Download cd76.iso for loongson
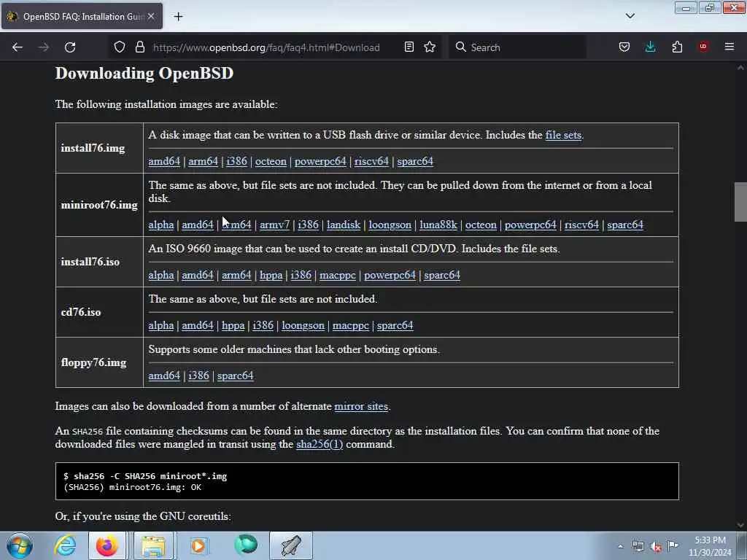 303,326
